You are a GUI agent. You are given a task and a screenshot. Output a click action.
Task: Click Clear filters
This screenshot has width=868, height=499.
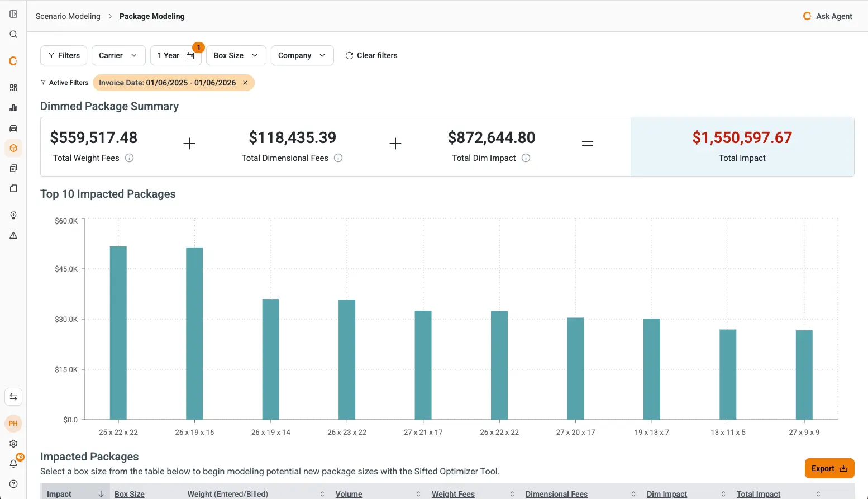pyautogui.click(x=371, y=55)
